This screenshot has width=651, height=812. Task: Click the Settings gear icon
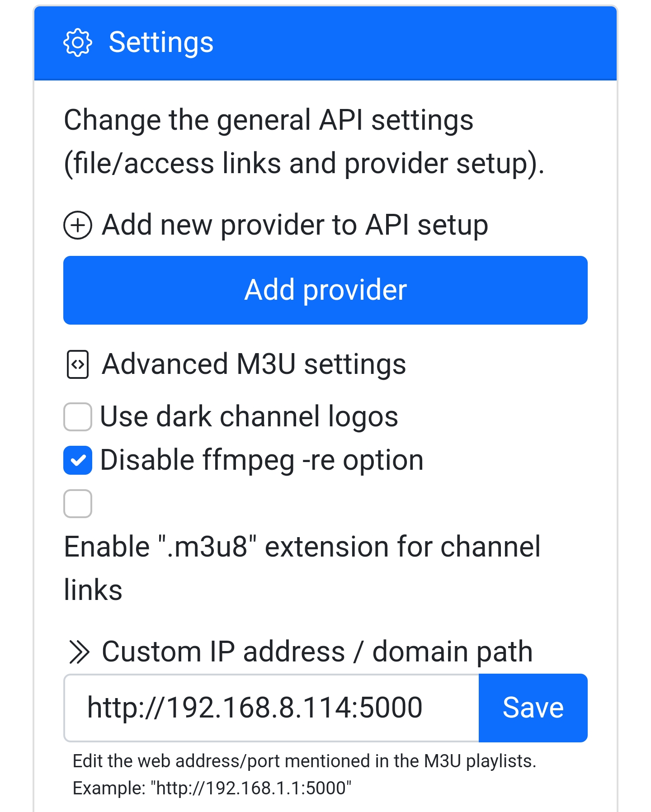click(x=77, y=42)
